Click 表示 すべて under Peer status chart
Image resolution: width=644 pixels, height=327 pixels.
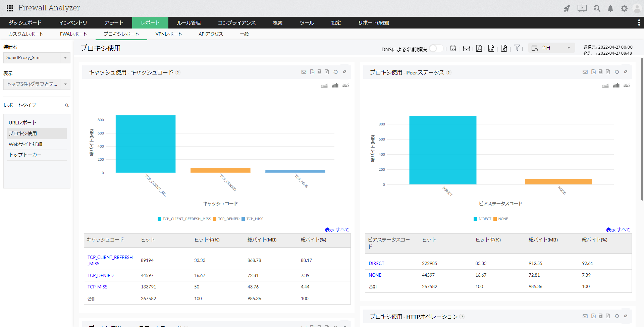[618, 230]
